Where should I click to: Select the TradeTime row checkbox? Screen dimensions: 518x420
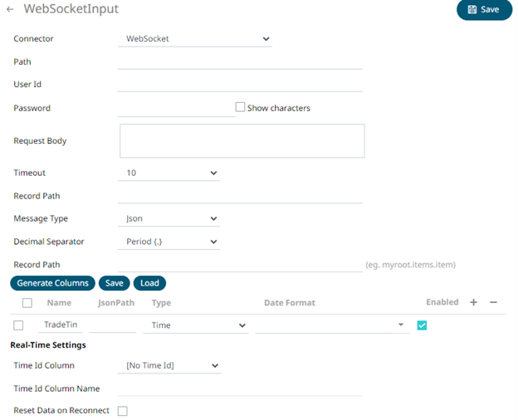pyautogui.click(x=18, y=325)
